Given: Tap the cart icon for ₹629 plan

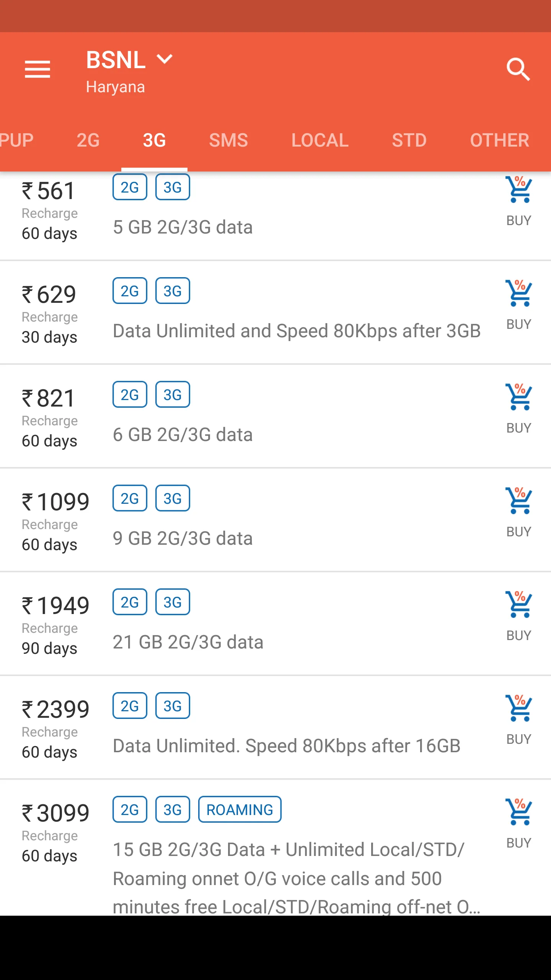Looking at the screenshot, I should [x=518, y=294].
